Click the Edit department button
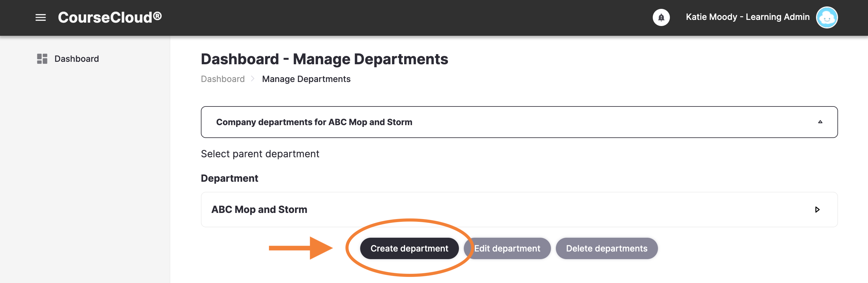Viewport: 868px width, 283px height. pos(507,249)
